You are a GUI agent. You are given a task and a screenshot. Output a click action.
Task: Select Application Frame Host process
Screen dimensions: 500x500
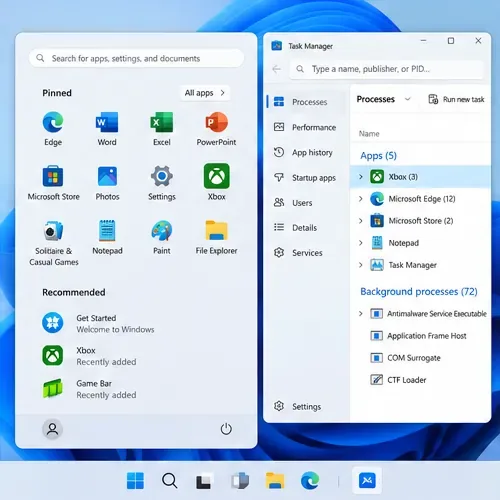(420, 335)
